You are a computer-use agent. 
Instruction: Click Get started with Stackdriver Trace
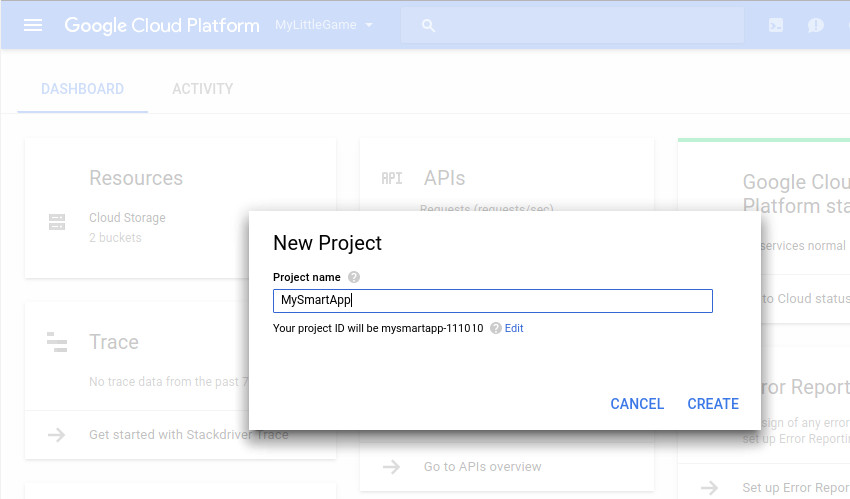point(189,435)
